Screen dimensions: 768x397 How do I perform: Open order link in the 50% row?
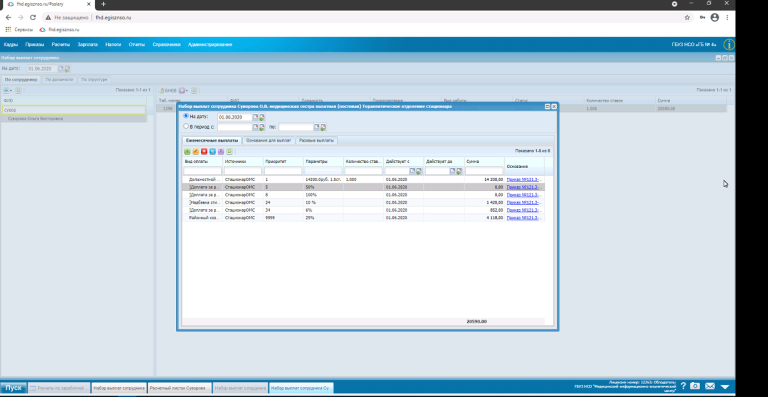point(523,187)
